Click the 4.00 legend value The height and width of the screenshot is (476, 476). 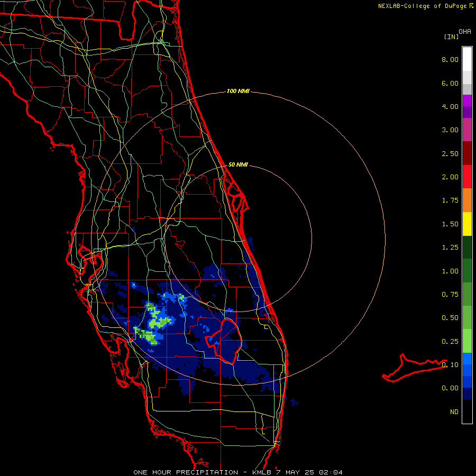[450, 106]
